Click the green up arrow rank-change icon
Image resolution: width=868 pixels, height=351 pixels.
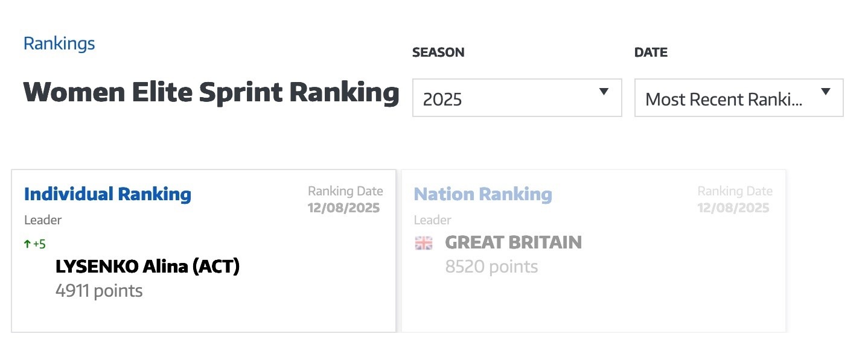tap(27, 244)
